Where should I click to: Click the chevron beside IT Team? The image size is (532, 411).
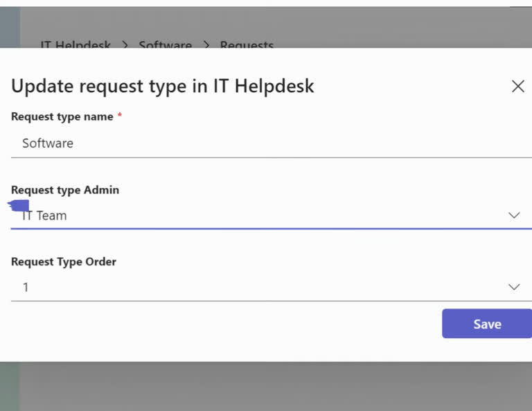point(514,216)
